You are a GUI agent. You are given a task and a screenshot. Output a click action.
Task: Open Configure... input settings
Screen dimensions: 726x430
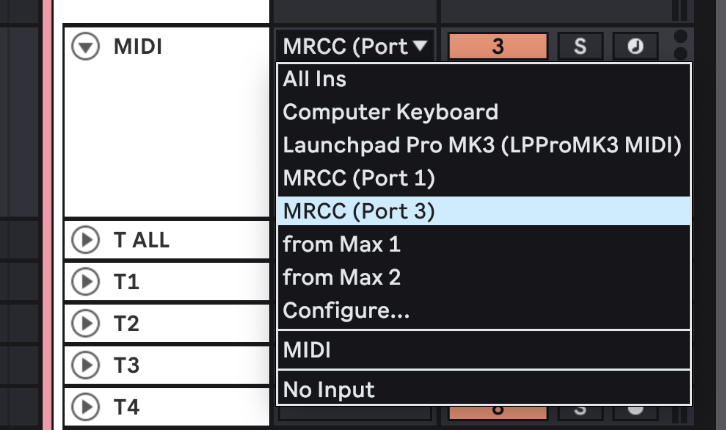(x=346, y=310)
